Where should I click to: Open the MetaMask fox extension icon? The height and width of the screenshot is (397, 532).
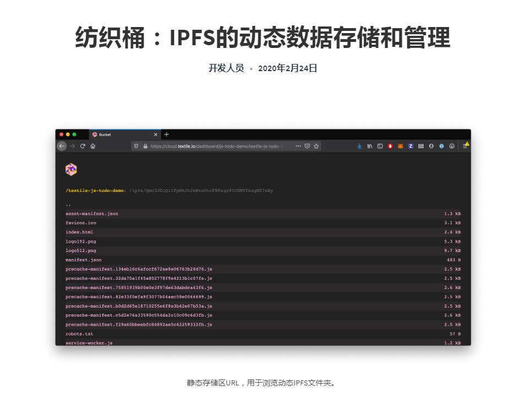pyautogui.click(x=400, y=146)
